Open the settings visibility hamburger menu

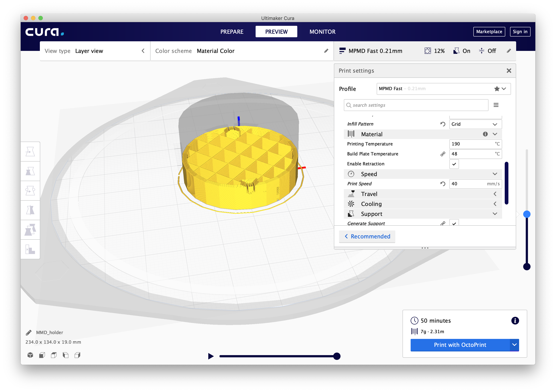point(496,105)
